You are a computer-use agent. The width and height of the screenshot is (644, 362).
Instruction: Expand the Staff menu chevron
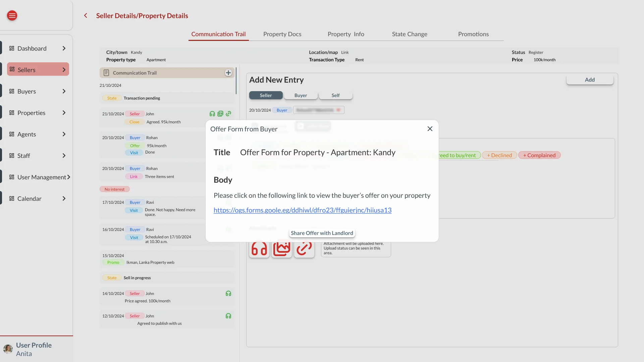coord(64,156)
